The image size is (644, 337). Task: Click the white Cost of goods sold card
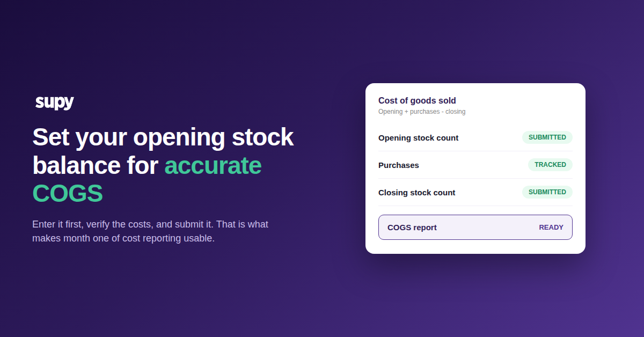(475, 169)
